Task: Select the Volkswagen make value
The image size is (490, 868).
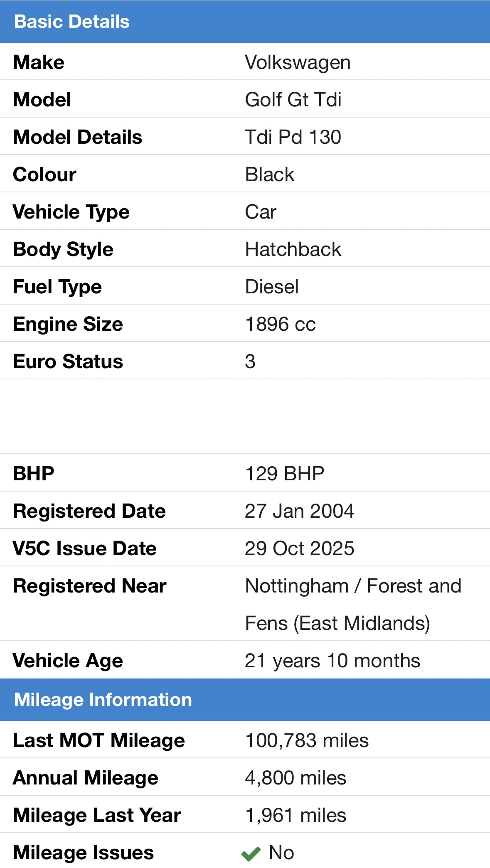Action: pyautogui.click(x=298, y=62)
